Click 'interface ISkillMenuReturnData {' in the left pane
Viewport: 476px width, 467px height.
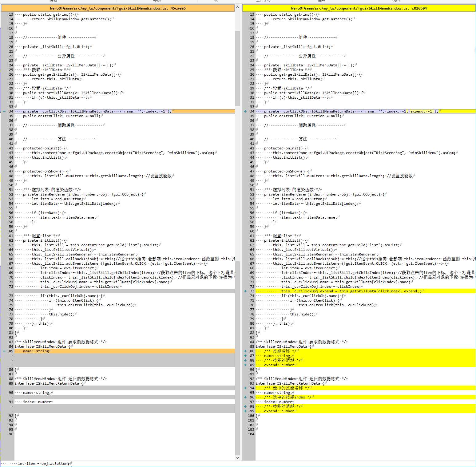[49, 383]
